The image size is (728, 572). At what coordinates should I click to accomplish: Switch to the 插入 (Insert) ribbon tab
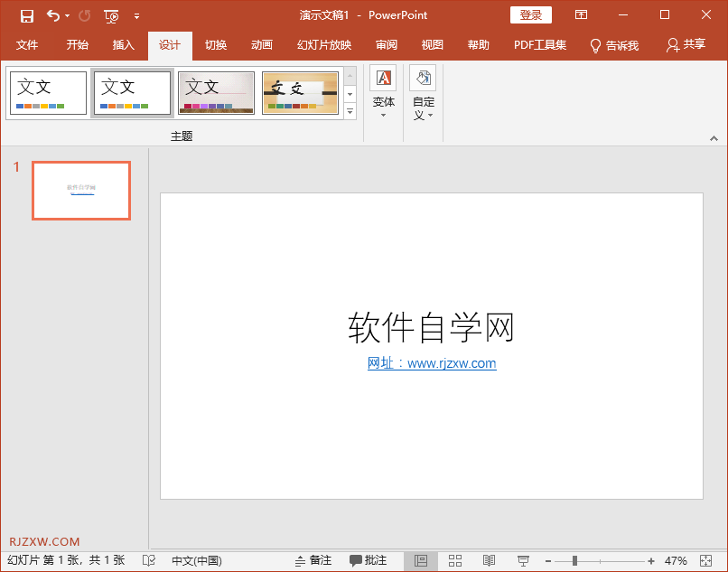[x=123, y=45]
